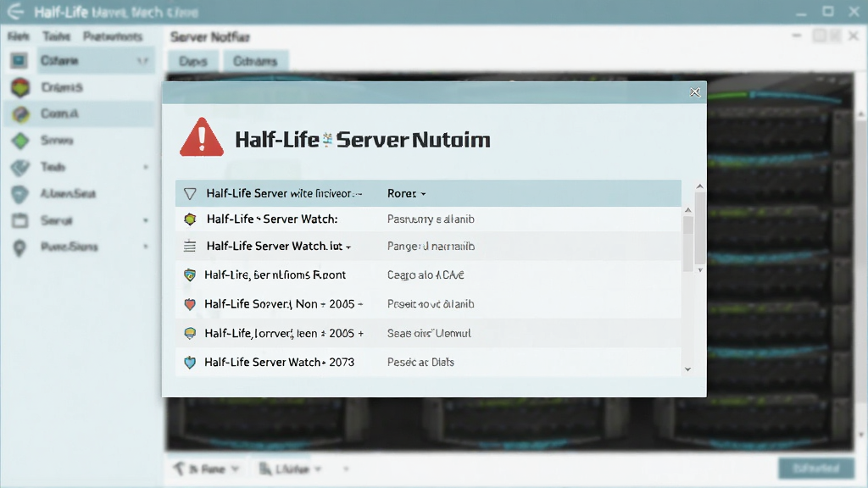Screen dimensions: 868x488
Task: Click the 'Pesec ac Dlats' cell
Action: click(x=420, y=363)
